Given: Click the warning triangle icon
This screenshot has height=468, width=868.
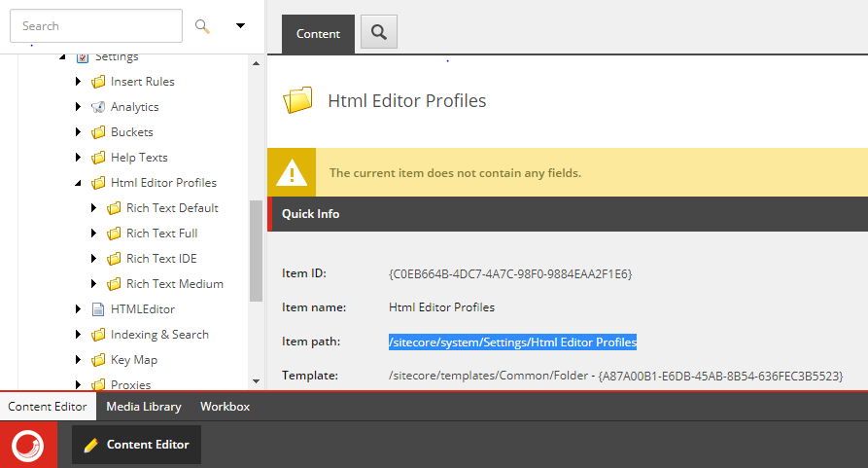Looking at the screenshot, I should pyautogui.click(x=292, y=172).
